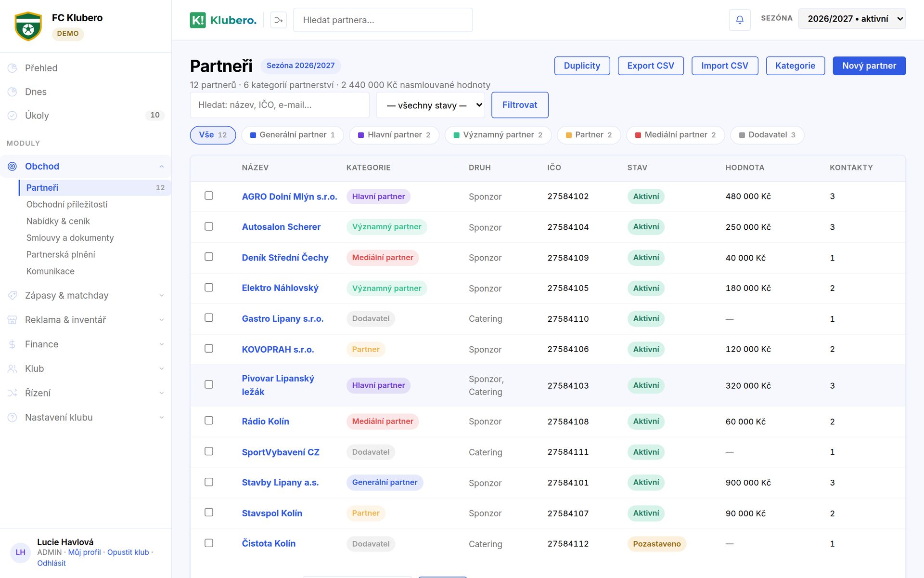Click the Přehled sidebar icon
This screenshot has height=578, width=924.
pyautogui.click(x=13, y=68)
